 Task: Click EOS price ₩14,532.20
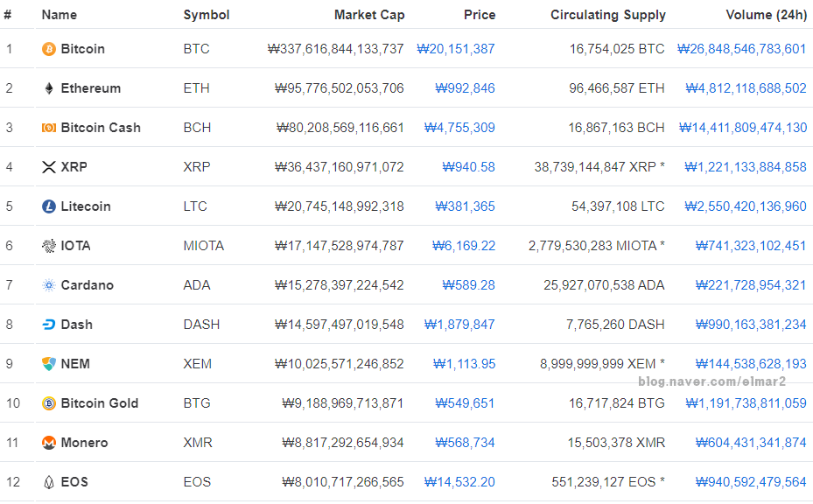(459, 483)
